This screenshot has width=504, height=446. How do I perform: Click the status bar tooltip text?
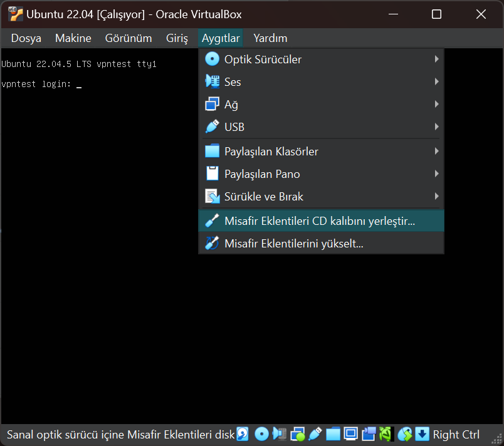point(121,435)
